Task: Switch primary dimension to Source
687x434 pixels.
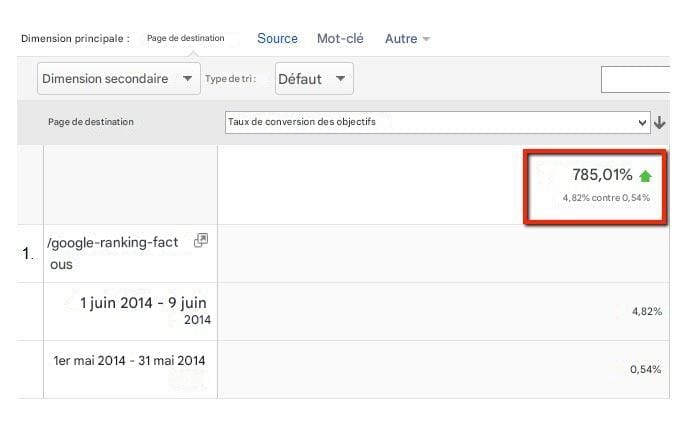Action: coord(277,39)
